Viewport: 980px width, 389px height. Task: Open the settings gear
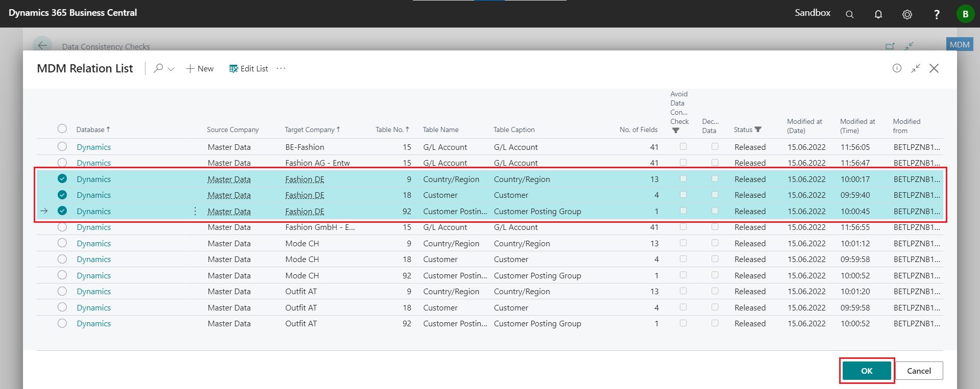[907, 14]
